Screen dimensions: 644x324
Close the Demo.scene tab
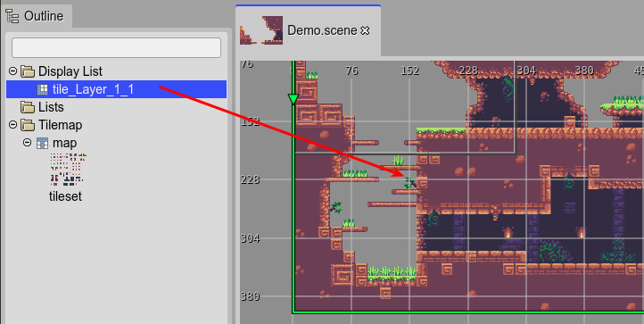(365, 30)
